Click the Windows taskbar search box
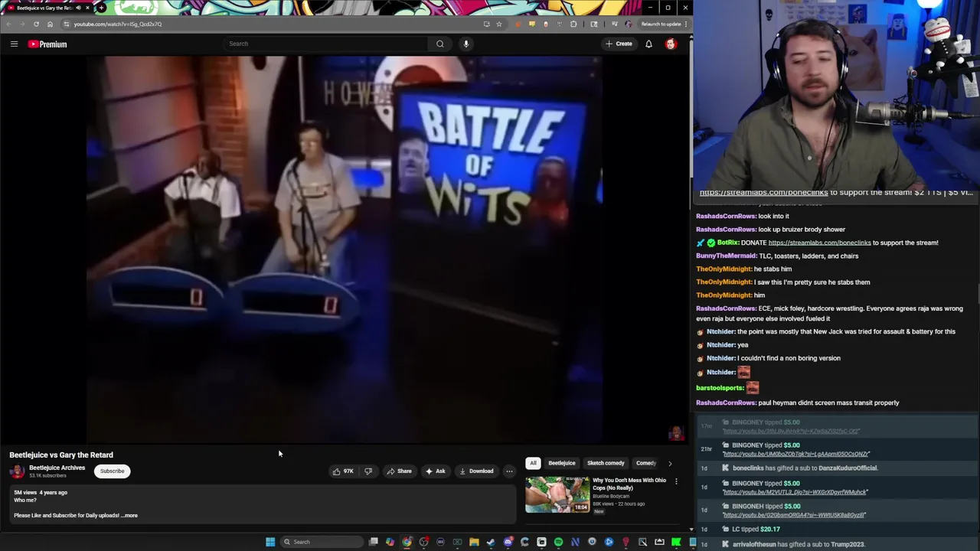Viewport: 980px width, 551px height. point(320,542)
